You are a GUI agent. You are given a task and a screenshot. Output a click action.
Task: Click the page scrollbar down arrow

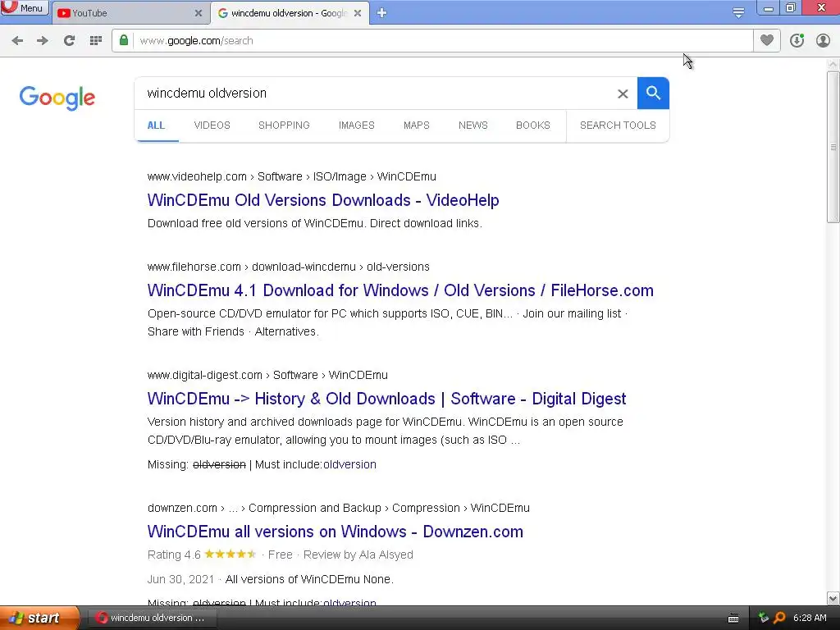(x=833, y=598)
